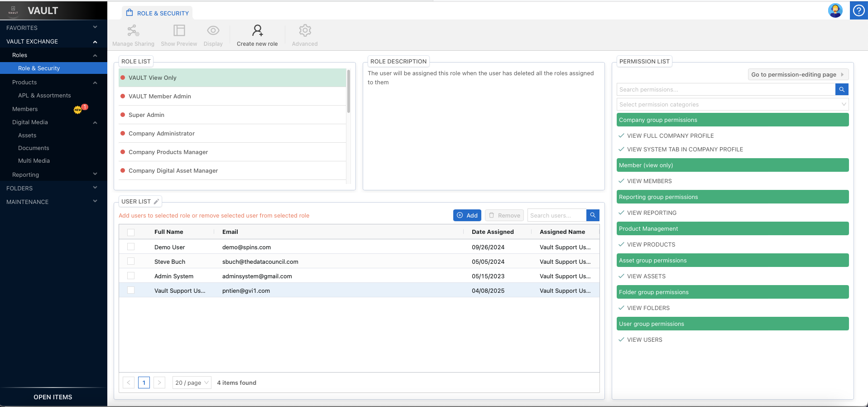Click the briefcase icon on Role & Security tab
Screen dimensions: 868x407
point(129,13)
